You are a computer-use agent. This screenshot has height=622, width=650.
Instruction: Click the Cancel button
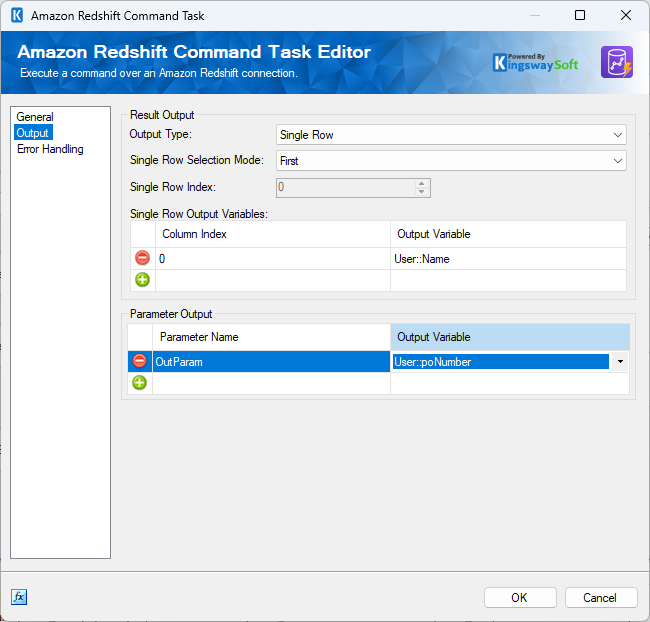pos(600,598)
